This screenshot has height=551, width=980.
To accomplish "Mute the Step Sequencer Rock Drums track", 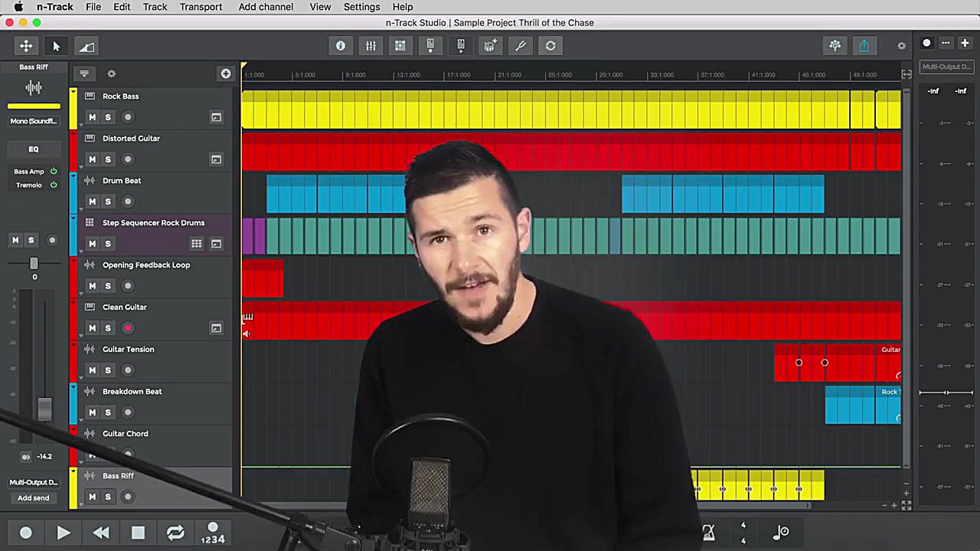I will 92,243.
